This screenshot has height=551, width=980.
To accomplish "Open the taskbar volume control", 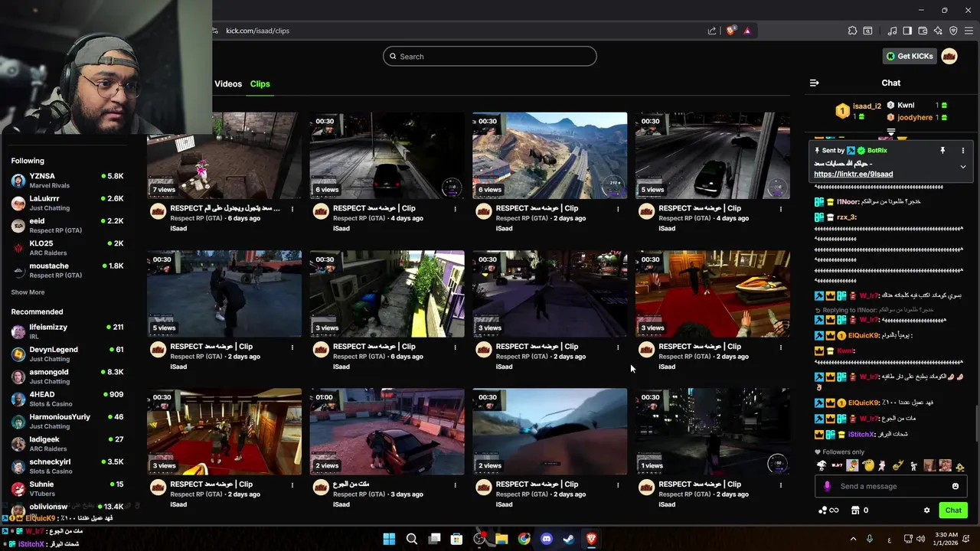I will [920, 539].
